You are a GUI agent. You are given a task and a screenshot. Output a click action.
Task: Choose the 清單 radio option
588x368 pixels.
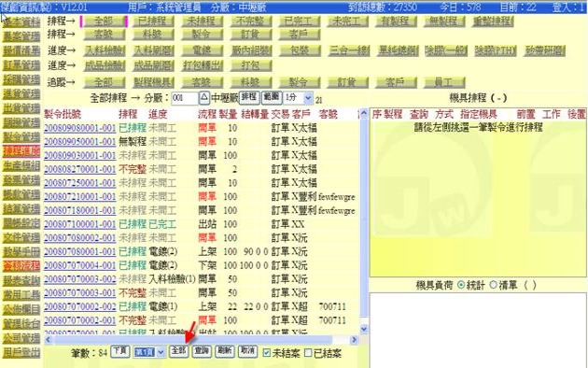coord(493,285)
